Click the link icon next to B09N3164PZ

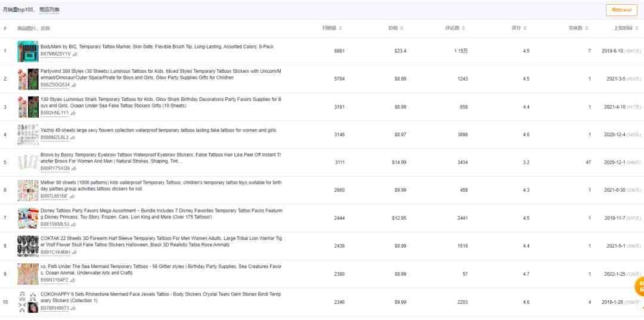tap(73, 280)
